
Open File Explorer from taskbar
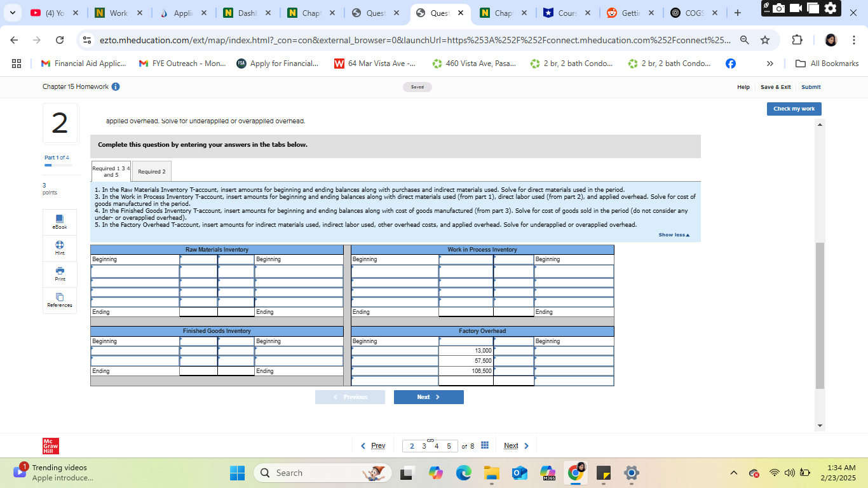(x=492, y=473)
